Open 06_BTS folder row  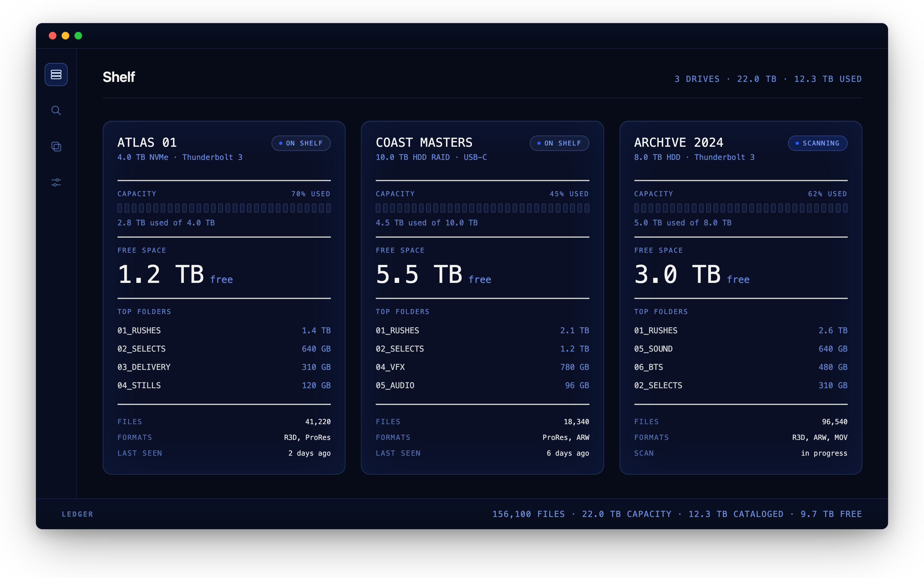click(x=741, y=367)
